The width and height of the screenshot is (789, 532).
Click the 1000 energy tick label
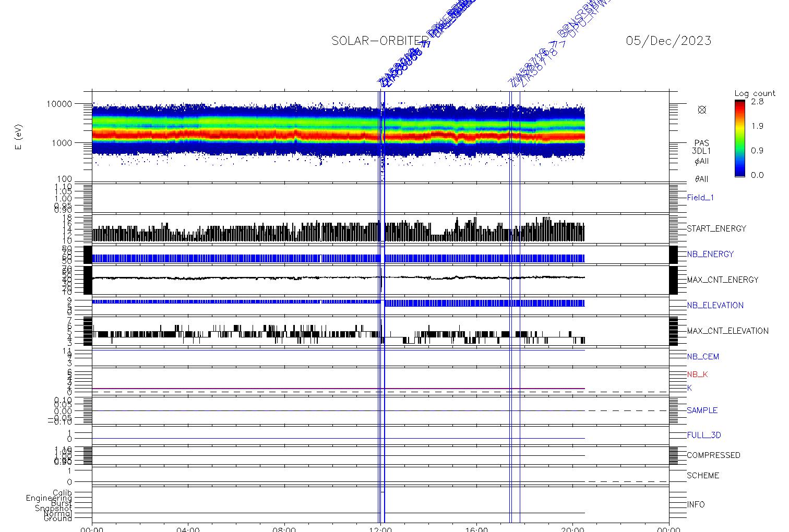[62, 143]
